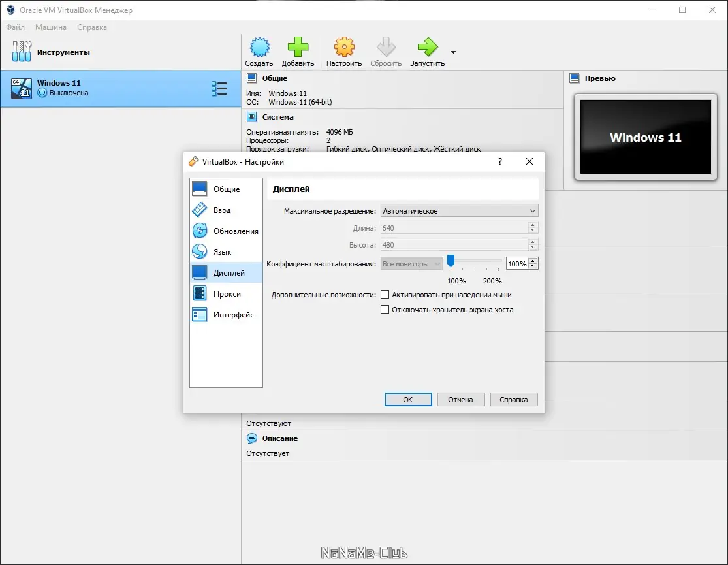Click the Превью section icon
Screen dimensions: 728x565
575,78
